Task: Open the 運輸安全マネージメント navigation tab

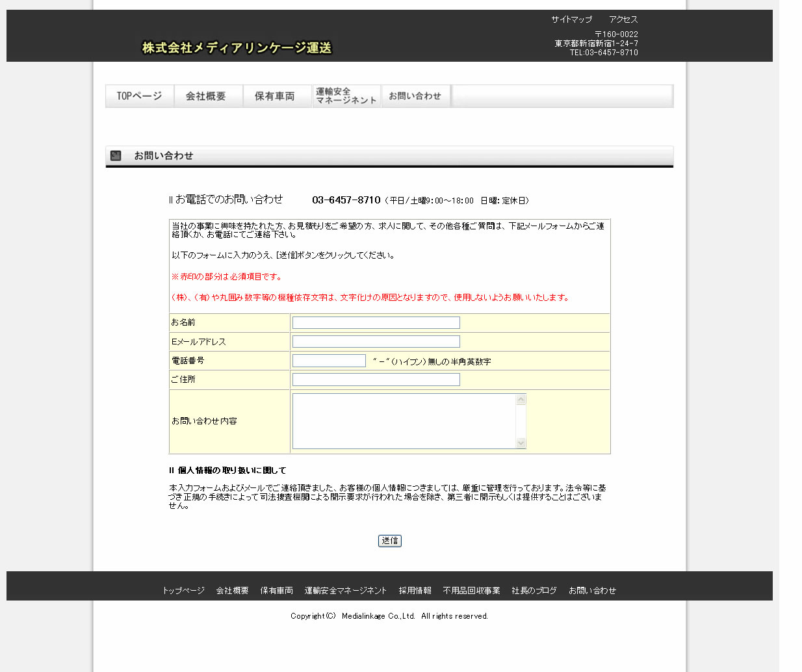Action: point(346,96)
